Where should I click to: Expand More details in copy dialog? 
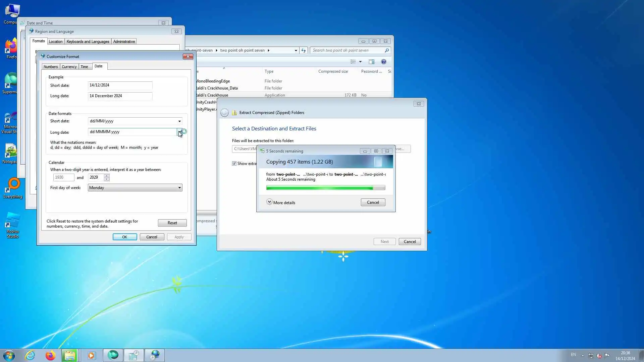point(269,202)
